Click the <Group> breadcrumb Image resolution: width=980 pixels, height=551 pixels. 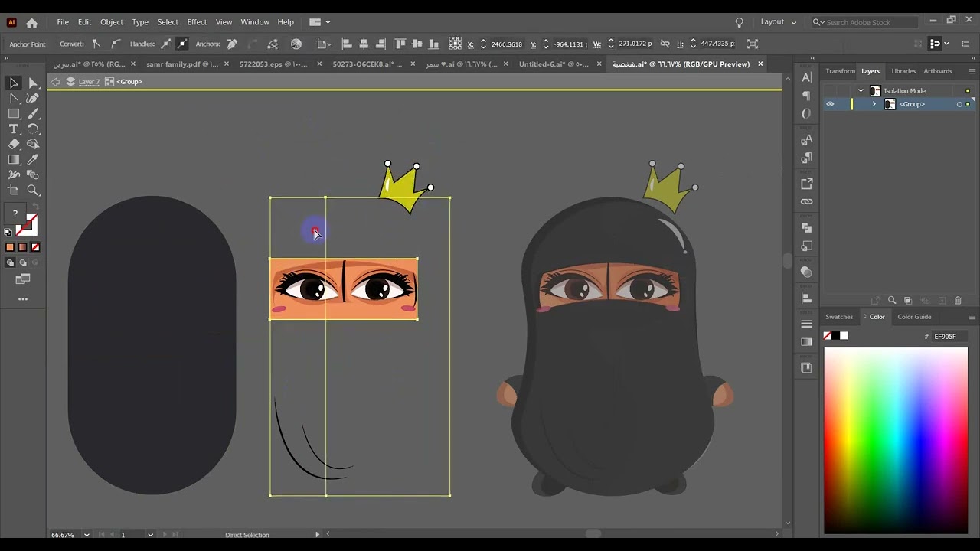129,82
